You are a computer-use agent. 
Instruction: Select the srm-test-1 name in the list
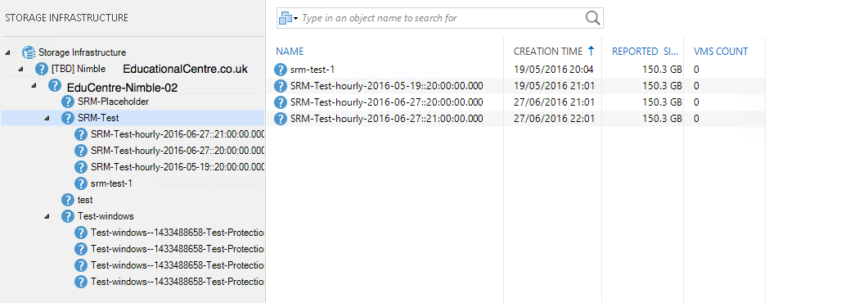pos(313,70)
